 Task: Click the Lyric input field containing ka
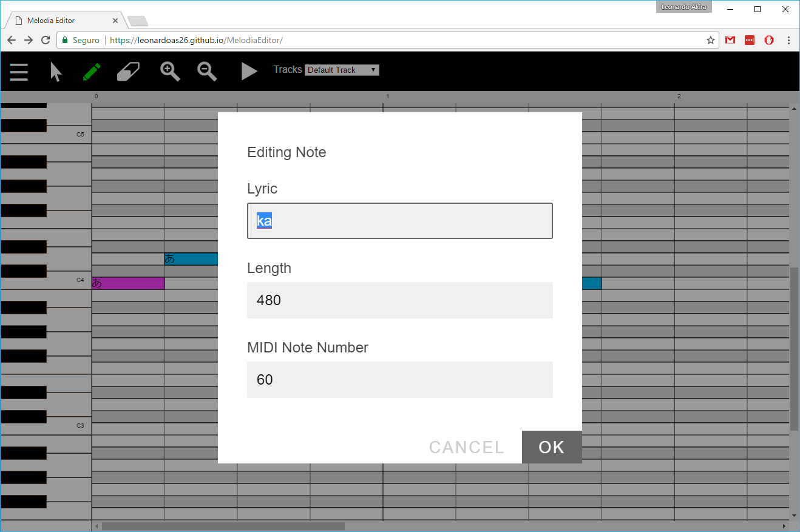pos(400,221)
